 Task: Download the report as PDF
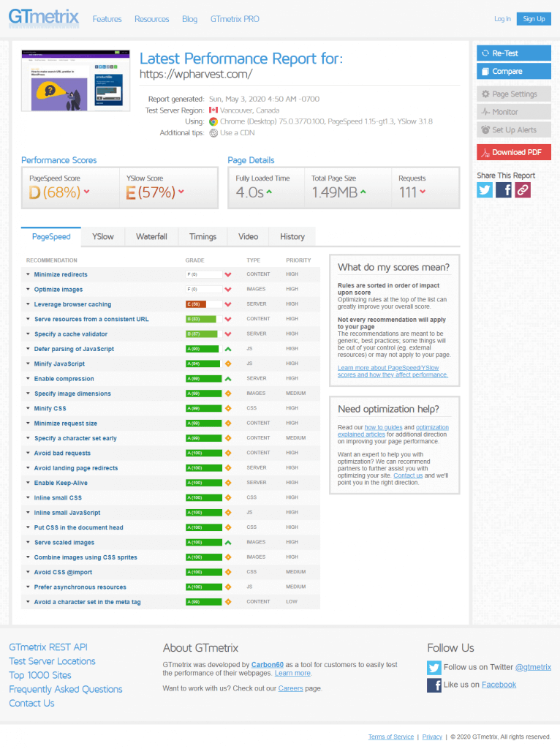click(514, 152)
